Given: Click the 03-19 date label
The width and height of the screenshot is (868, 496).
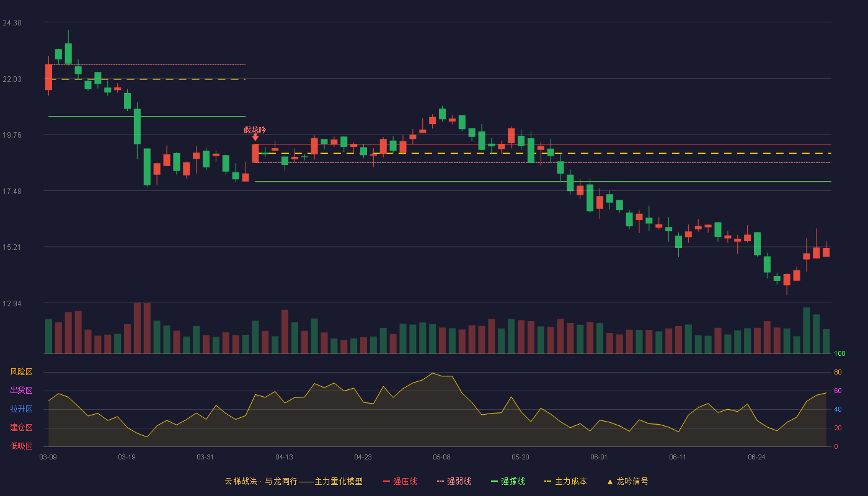Looking at the screenshot, I should point(126,457).
